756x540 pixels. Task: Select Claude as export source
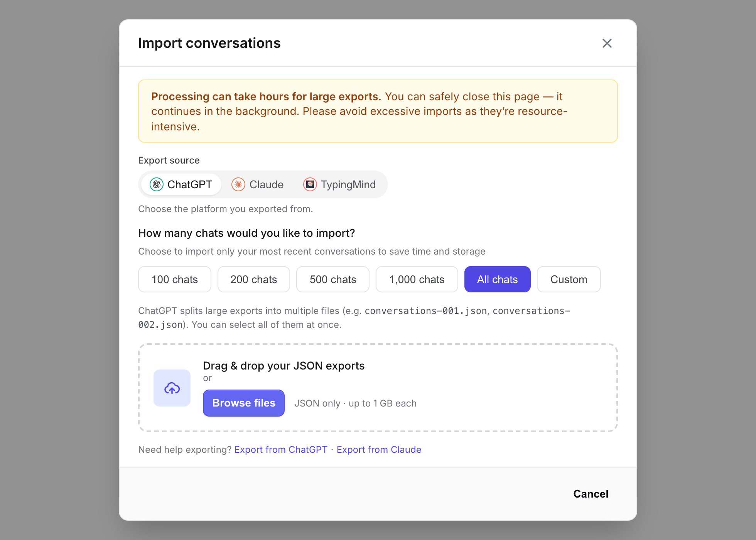point(258,184)
